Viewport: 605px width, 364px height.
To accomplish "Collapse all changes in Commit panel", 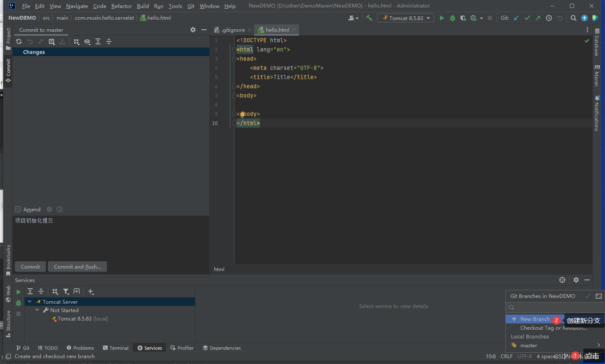I will 109,41.
